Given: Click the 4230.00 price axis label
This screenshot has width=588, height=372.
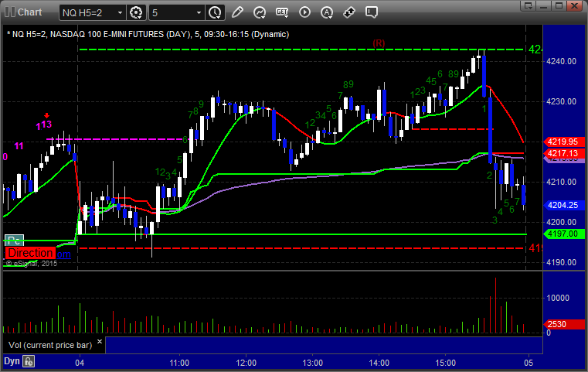Looking at the screenshot, I should pyautogui.click(x=562, y=102).
